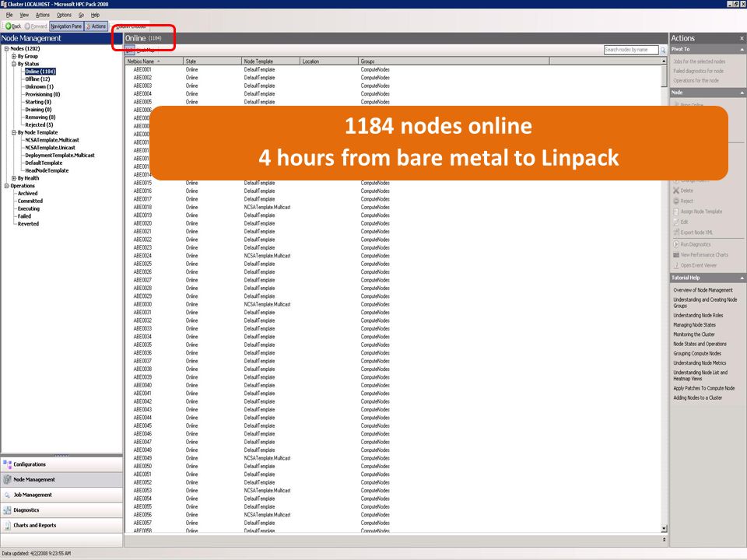The width and height of the screenshot is (747, 560).
Task: Click the Diagnostics icon in navigation
Action: coord(7,510)
